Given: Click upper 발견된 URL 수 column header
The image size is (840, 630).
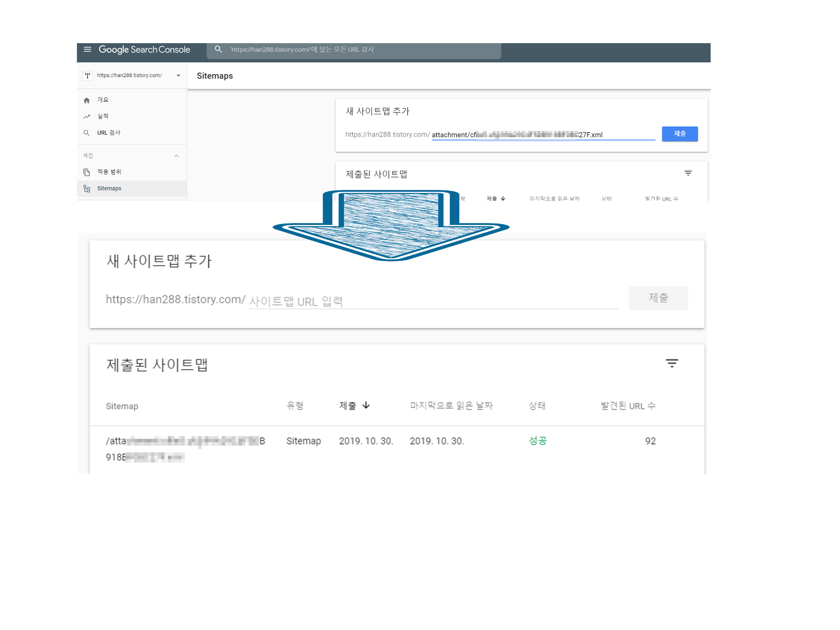Looking at the screenshot, I should click(661, 199).
